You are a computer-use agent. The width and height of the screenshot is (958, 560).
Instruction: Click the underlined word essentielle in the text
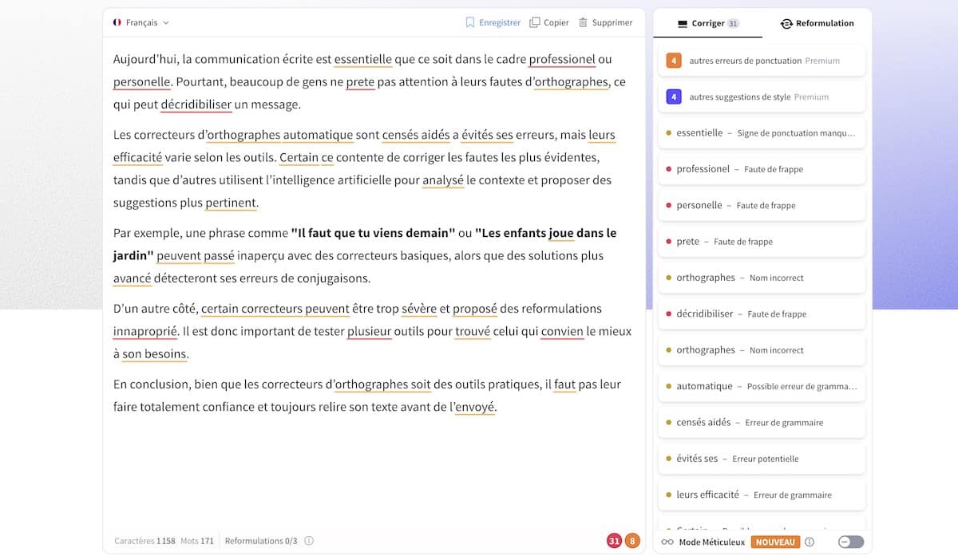[x=363, y=59]
